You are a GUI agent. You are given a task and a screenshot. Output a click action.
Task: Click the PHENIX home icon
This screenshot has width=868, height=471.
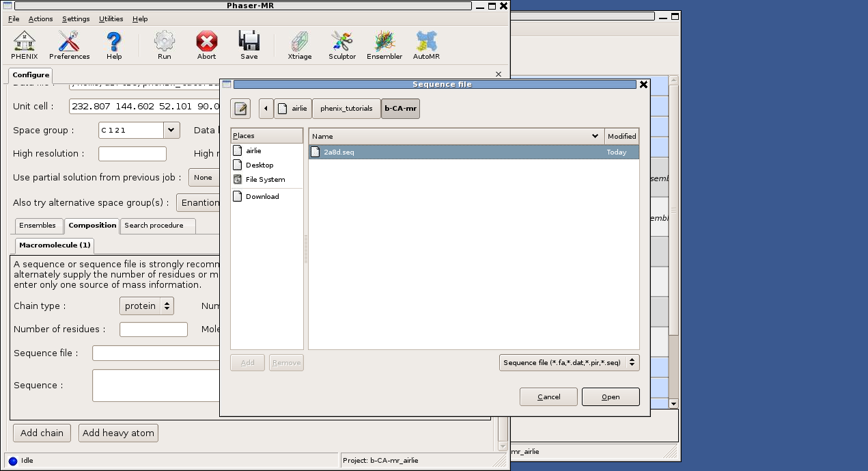pos(24,45)
